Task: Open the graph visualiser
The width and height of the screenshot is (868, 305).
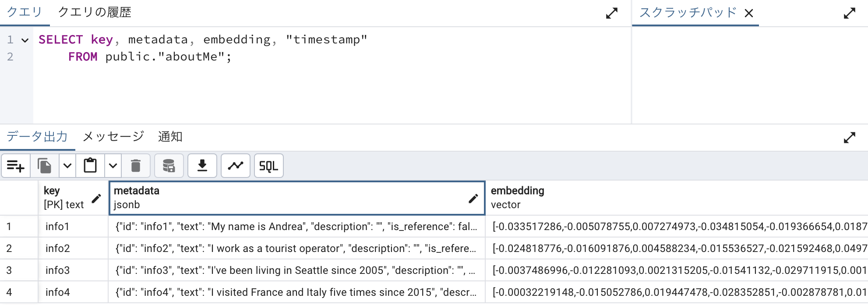Action: tap(235, 166)
